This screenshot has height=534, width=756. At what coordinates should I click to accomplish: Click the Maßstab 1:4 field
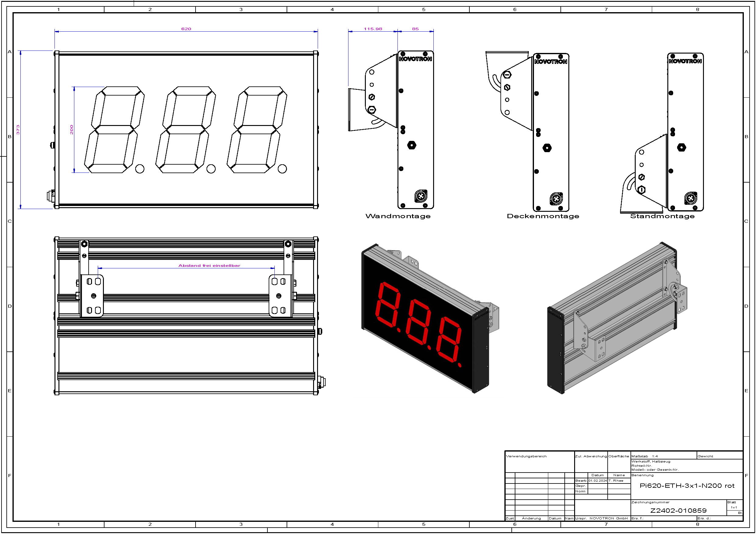point(645,456)
